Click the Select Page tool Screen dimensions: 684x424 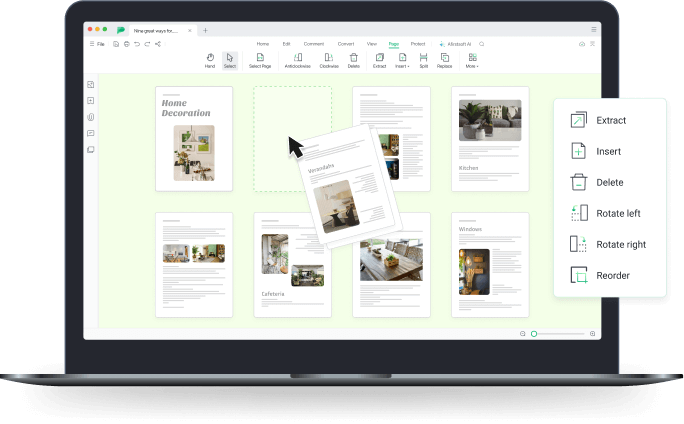coord(260,61)
